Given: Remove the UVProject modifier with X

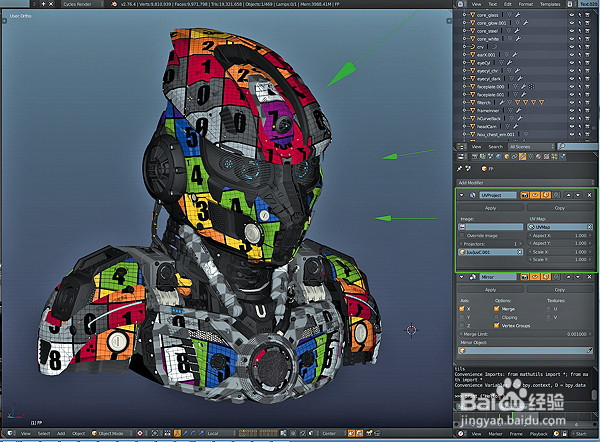Looking at the screenshot, I should 589,195.
